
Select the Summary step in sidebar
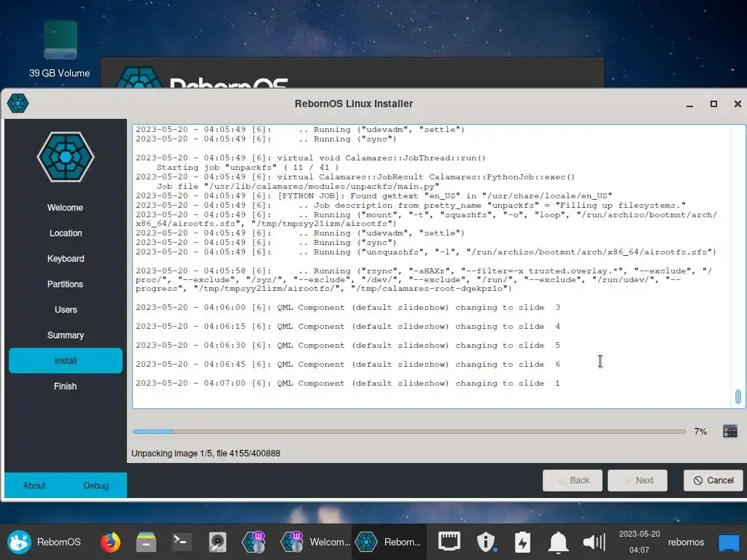tap(65, 335)
